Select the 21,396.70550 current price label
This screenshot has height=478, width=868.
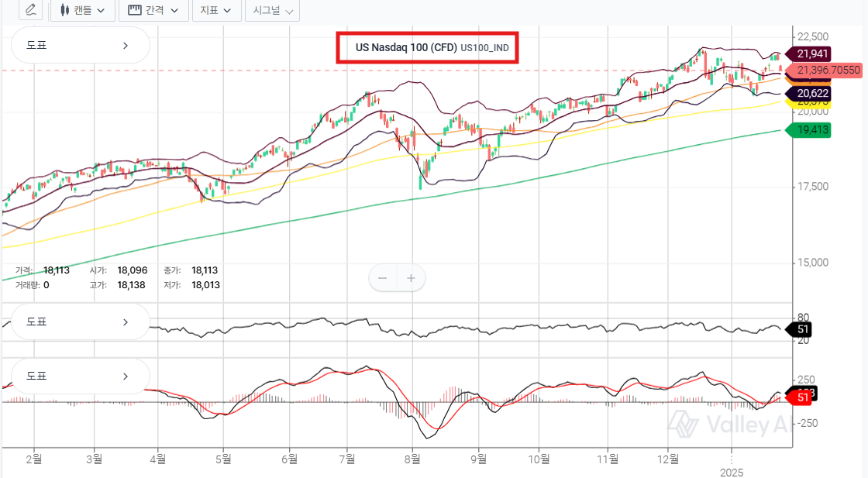coord(827,70)
